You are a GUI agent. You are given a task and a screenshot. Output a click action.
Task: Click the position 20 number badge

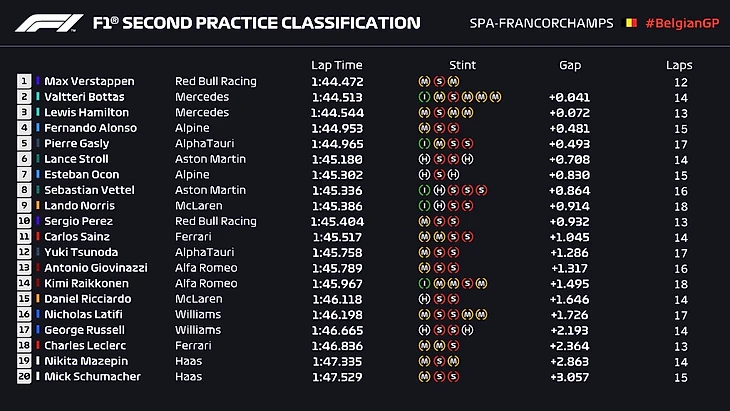(24, 377)
